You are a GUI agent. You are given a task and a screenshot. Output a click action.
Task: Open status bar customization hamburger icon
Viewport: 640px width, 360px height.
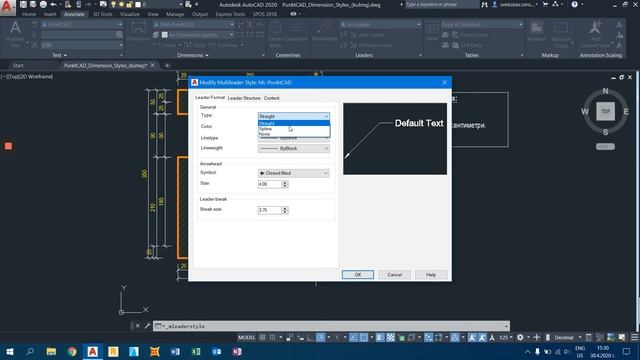click(x=634, y=338)
